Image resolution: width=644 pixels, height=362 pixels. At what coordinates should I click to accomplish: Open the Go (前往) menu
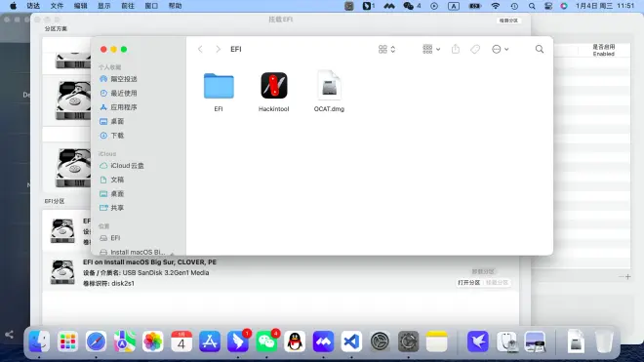[x=128, y=6]
